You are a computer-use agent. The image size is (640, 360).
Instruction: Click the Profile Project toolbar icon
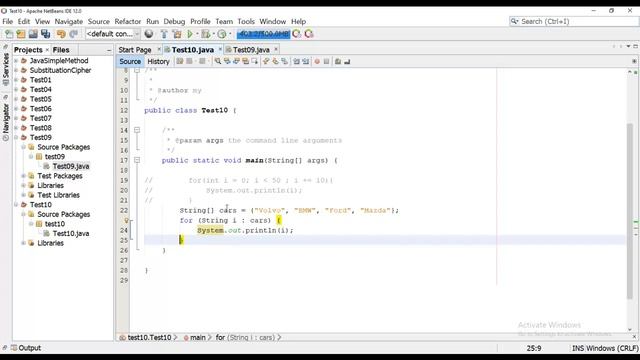pyautogui.click(x=222, y=34)
